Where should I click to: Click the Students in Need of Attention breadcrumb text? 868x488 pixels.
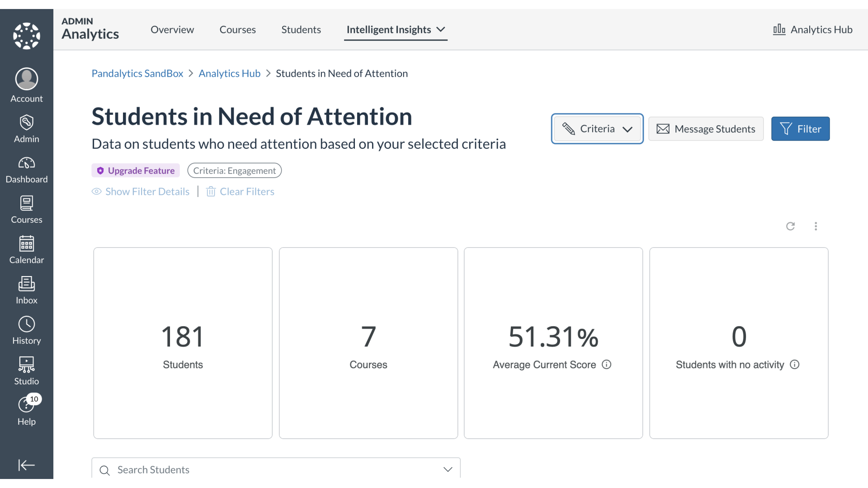[342, 73]
